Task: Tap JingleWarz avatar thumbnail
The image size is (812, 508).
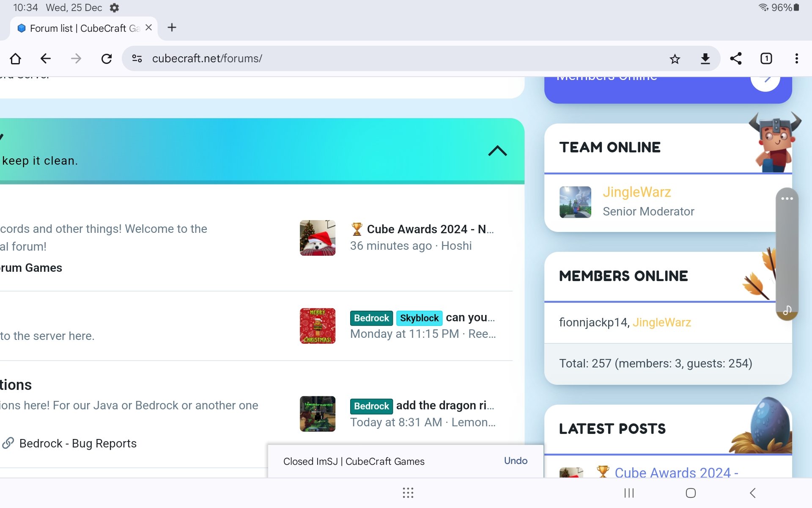Action: pyautogui.click(x=575, y=202)
